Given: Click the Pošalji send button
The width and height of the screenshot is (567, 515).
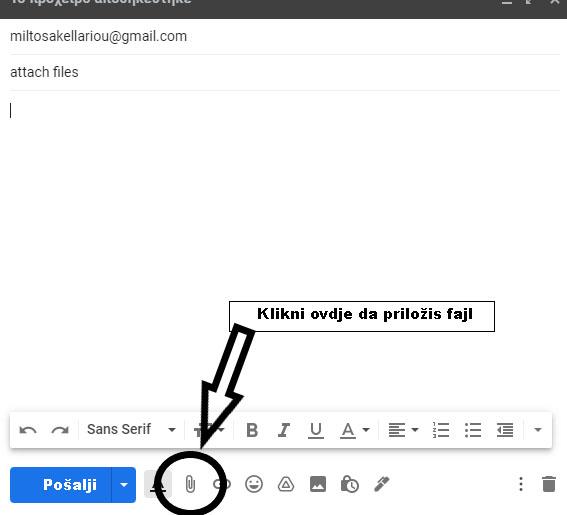Looking at the screenshot, I should (61, 485).
